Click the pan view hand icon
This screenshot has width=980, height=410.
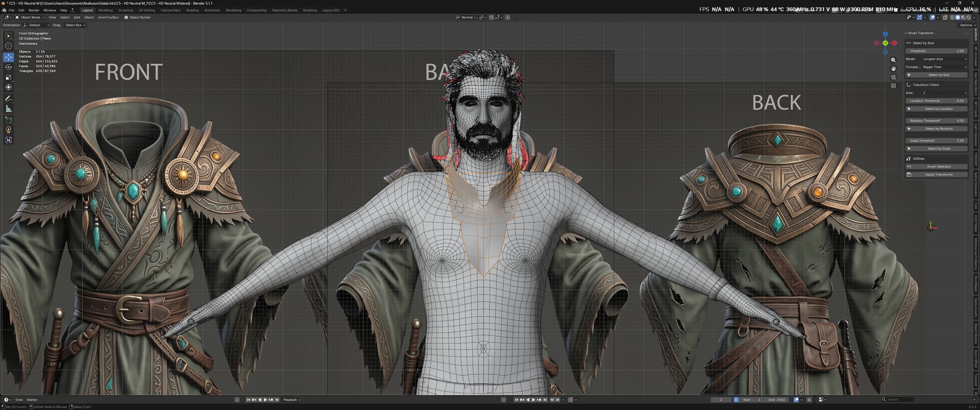click(893, 68)
